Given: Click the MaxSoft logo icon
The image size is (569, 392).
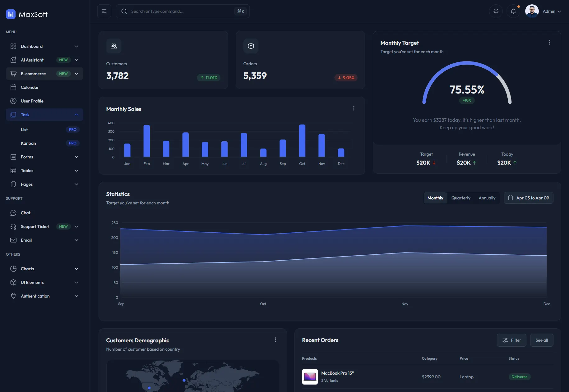Looking at the screenshot, I should click(11, 14).
